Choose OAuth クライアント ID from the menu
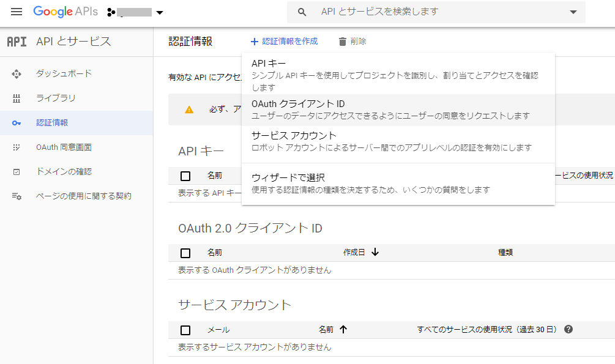This screenshot has width=615, height=364. click(398, 110)
